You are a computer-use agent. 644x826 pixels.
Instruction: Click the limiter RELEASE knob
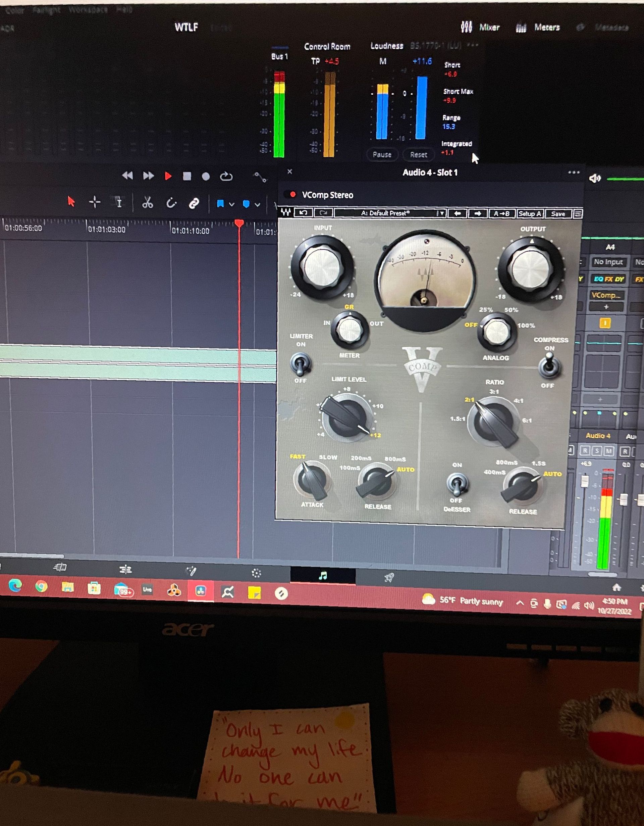pos(376,481)
